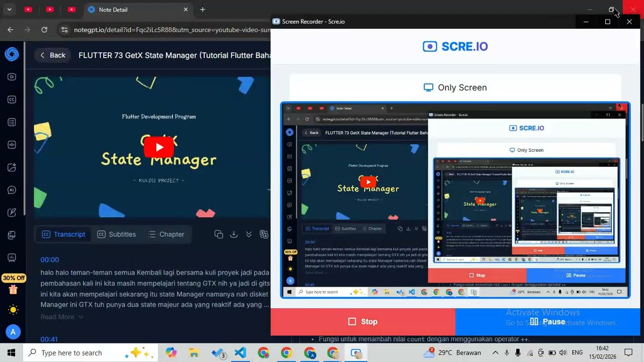Image resolution: width=644 pixels, height=362 pixels.
Task: Open the Windows notification center
Action: 628,352
